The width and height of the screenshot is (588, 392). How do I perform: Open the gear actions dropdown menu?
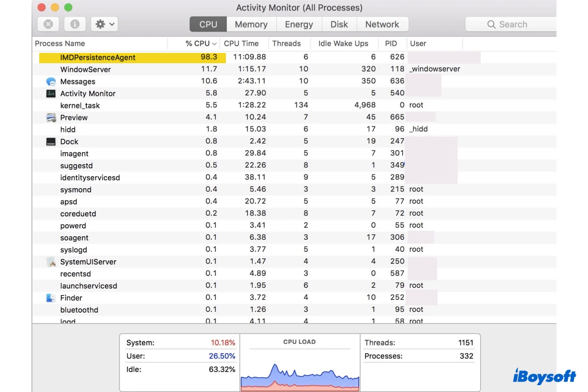point(105,24)
